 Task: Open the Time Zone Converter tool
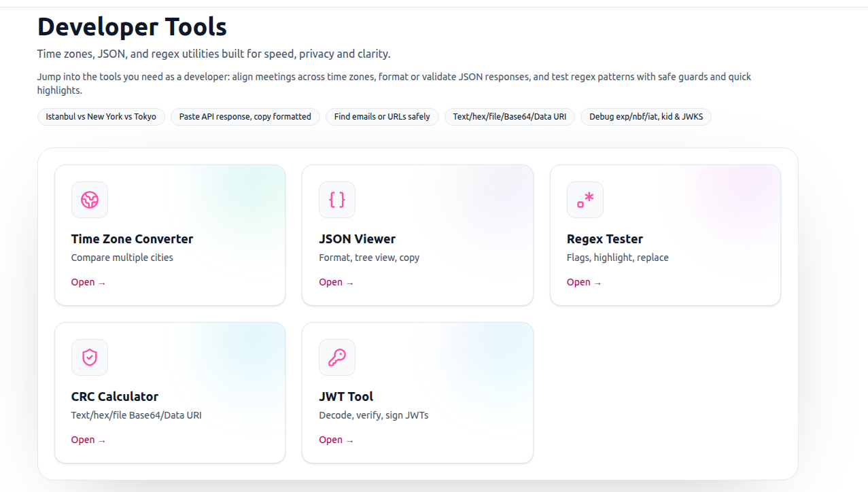coord(88,282)
